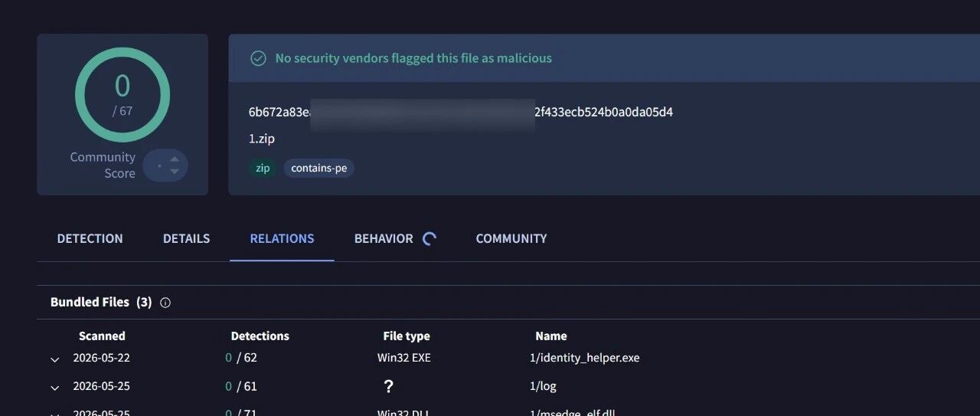
Task: Click the 0 / 67 detection score circle
Action: 122,94
